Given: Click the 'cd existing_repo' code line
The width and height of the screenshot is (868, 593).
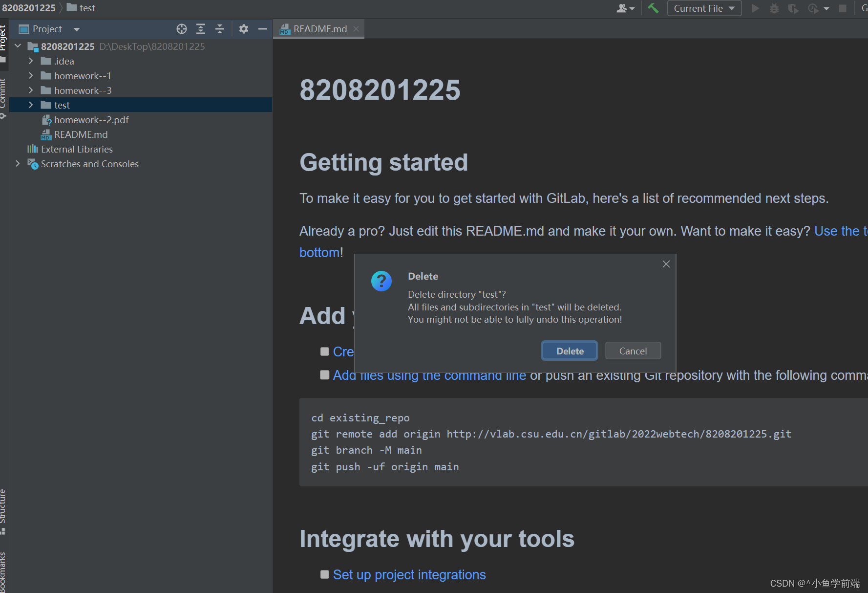Looking at the screenshot, I should tap(360, 418).
